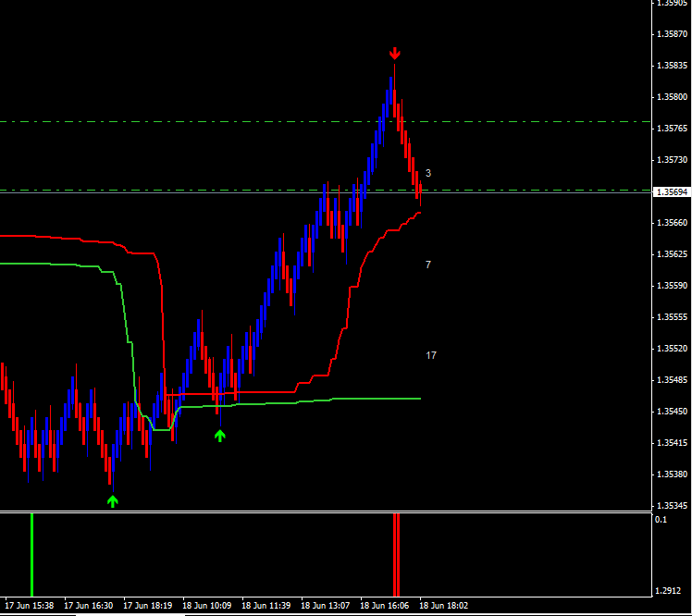
Task: Click the indicator scale value 1.2912
Action: tap(668, 590)
